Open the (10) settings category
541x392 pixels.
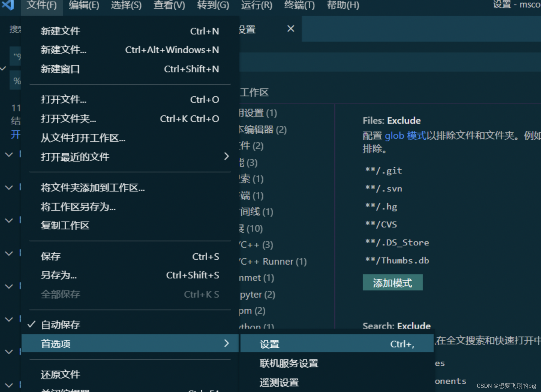coord(251,229)
